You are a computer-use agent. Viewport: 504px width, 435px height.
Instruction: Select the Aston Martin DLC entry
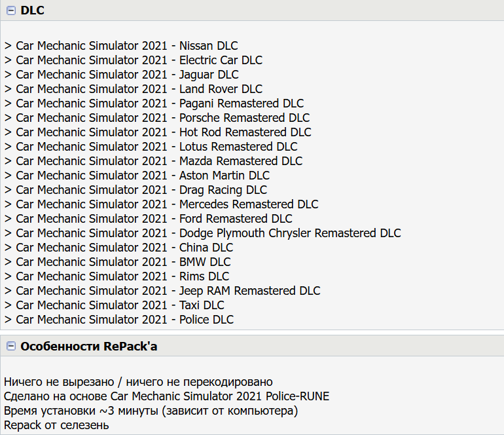click(x=137, y=176)
